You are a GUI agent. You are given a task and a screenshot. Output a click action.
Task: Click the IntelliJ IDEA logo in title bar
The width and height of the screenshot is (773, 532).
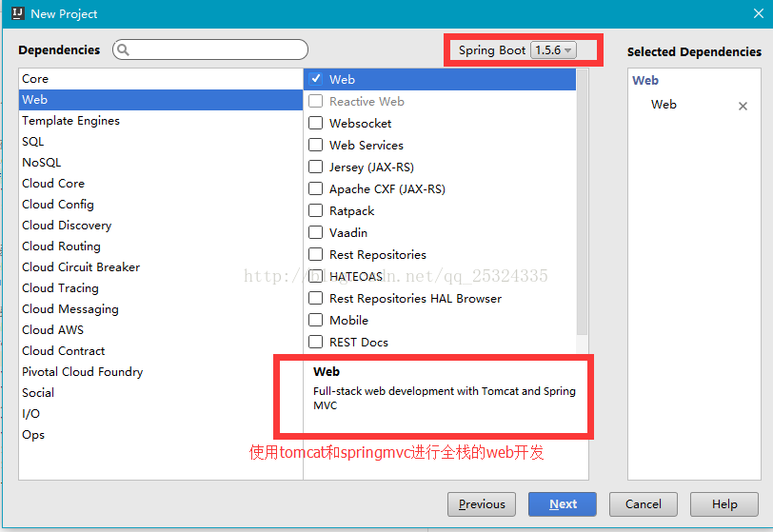click(x=18, y=13)
